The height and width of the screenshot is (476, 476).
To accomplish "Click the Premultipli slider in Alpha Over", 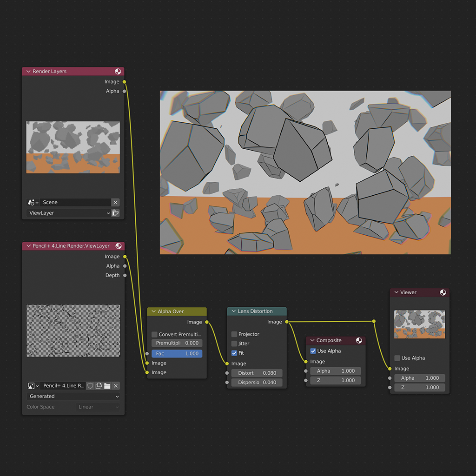I will [177, 343].
